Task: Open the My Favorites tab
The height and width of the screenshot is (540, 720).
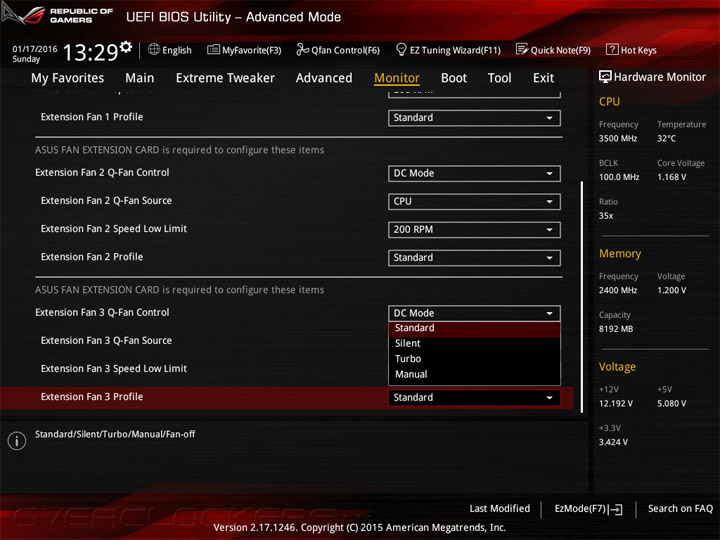Action: click(68, 78)
